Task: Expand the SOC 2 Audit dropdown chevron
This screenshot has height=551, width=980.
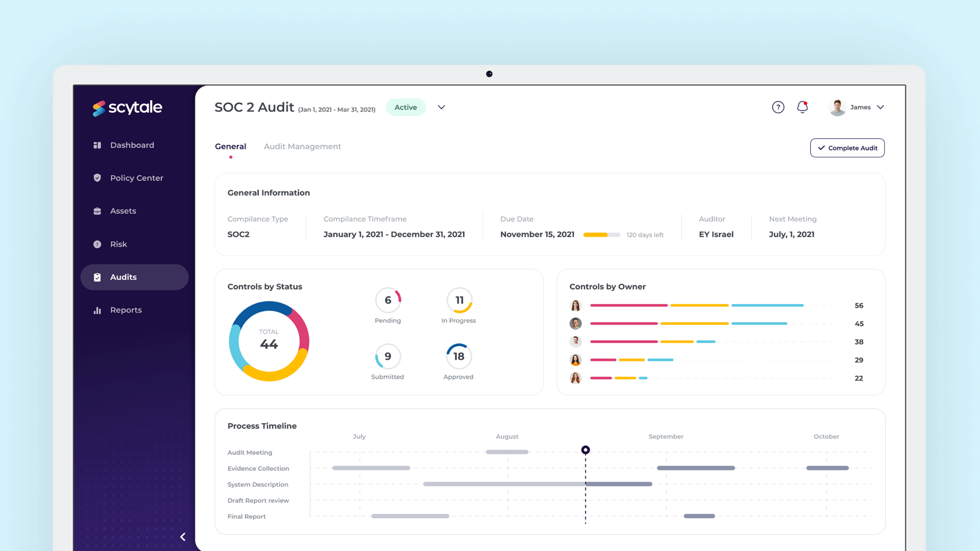Action: click(441, 107)
